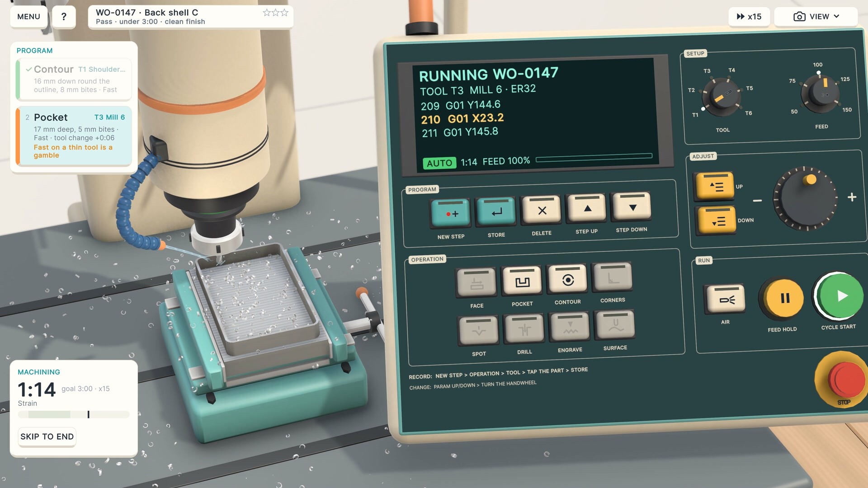Click the run progress bar on screen

594,158
